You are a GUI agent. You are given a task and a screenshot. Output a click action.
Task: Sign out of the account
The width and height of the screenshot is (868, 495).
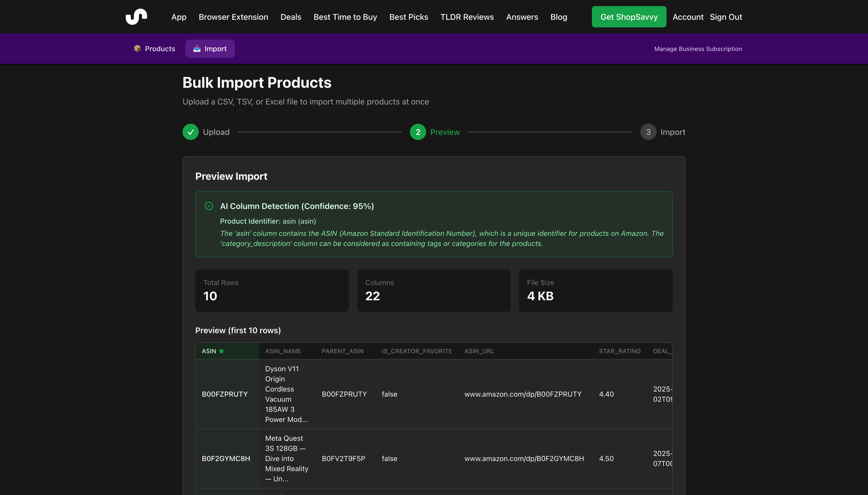click(x=726, y=17)
